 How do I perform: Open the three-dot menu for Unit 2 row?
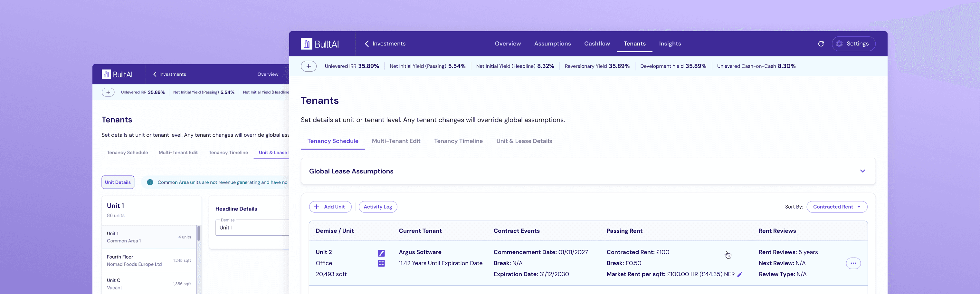click(x=853, y=263)
